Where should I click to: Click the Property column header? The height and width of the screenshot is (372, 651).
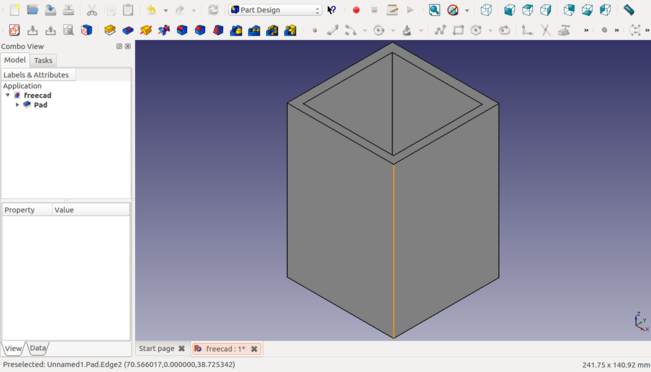[x=27, y=210]
